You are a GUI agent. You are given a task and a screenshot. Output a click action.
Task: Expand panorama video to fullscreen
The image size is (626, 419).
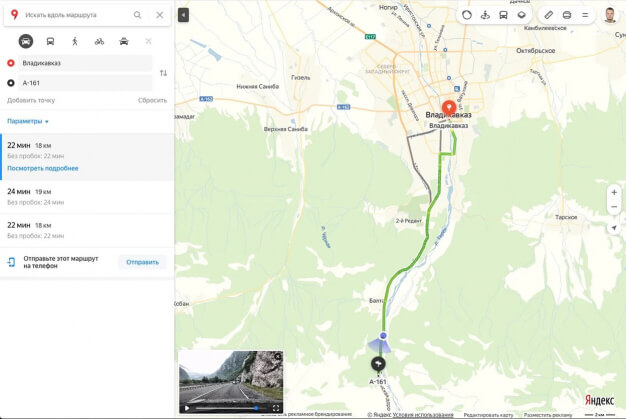tap(276, 408)
